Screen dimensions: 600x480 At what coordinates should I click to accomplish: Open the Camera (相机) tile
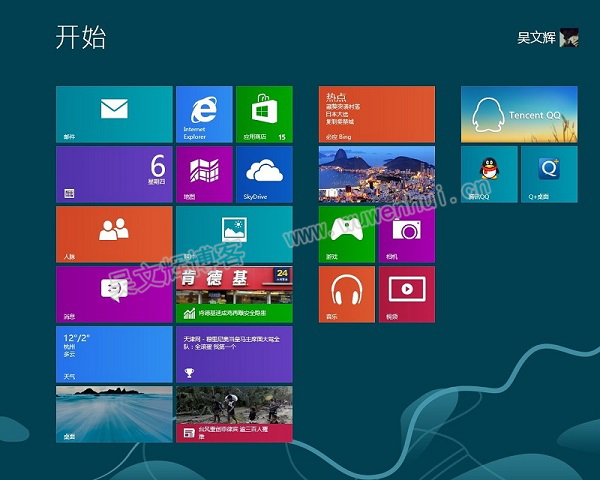tap(407, 234)
